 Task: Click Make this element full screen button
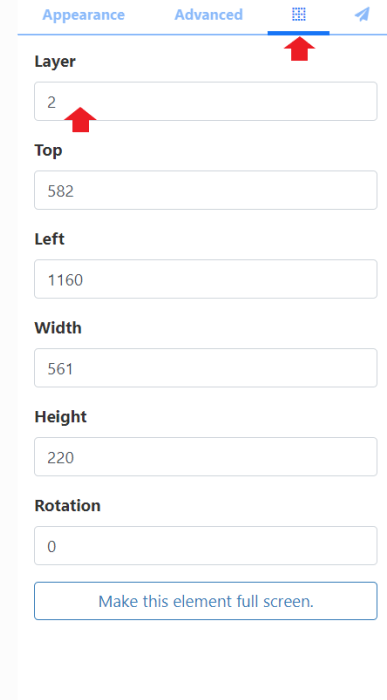tap(206, 601)
